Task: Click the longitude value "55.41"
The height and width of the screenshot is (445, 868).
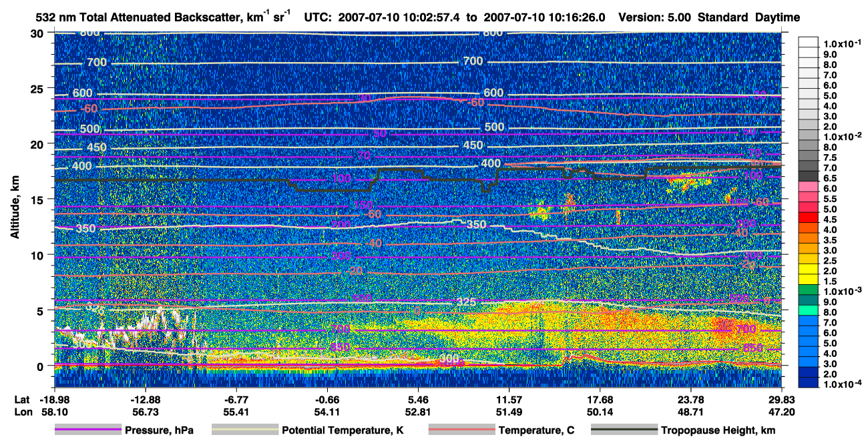Action: (x=236, y=412)
